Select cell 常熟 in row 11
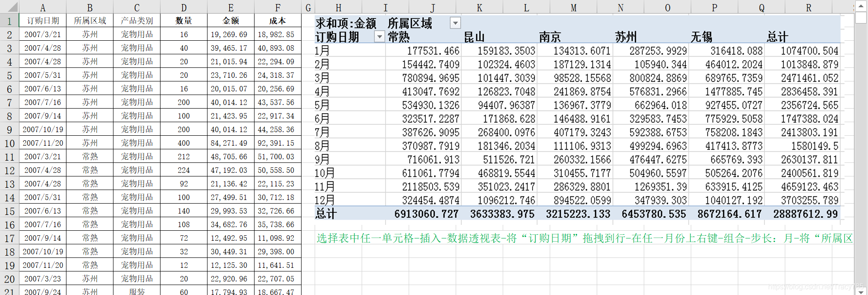Image resolution: width=868 pixels, height=295 pixels. coord(90,157)
